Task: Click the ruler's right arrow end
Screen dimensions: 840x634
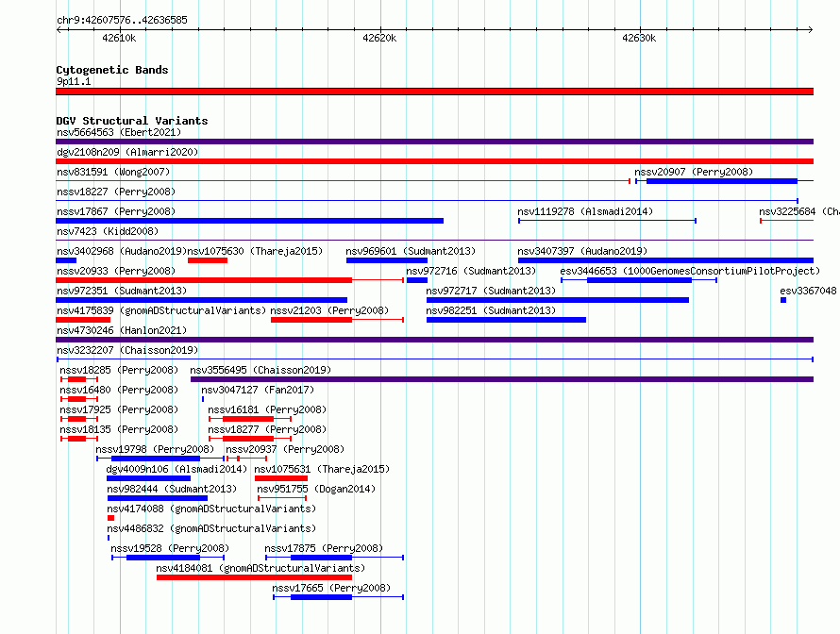Action: pyautogui.click(x=811, y=29)
